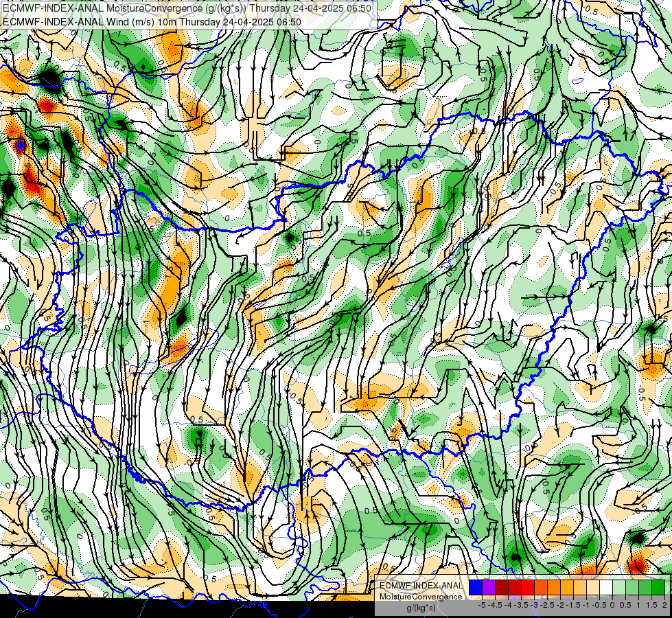Click the amber swatch between -2 and -1.5
672x618 pixels.
point(567,587)
